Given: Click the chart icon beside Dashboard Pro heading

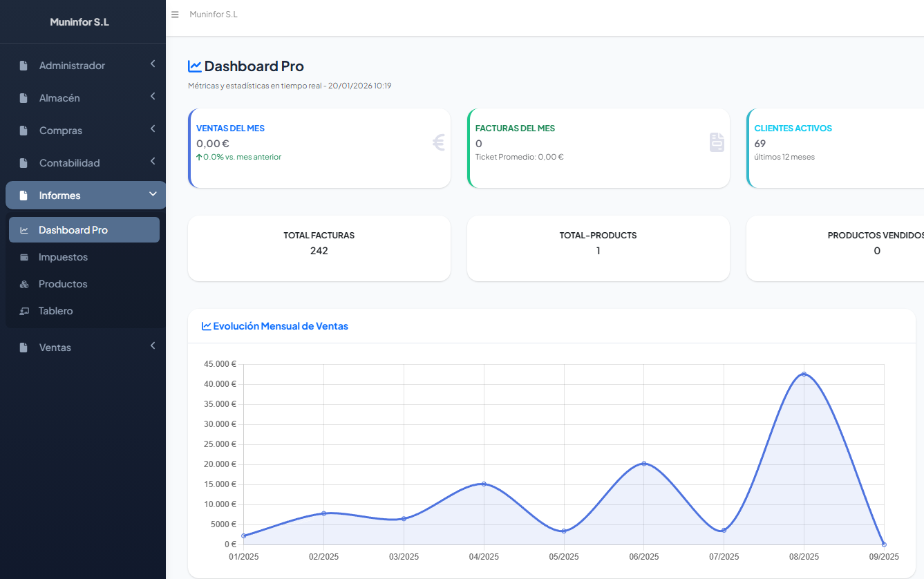Looking at the screenshot, I should [x=194, y=66].
